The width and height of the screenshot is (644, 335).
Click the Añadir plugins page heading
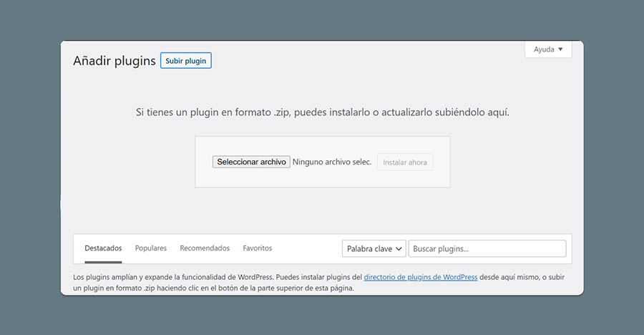click(114, 61)
